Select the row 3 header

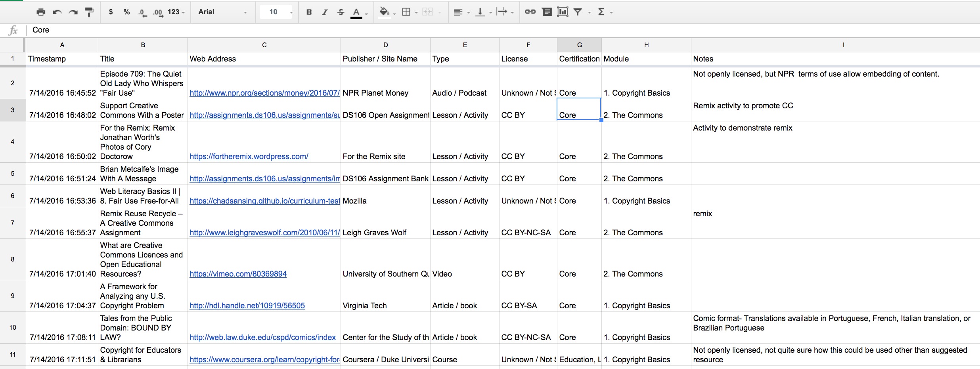[13, 110]
